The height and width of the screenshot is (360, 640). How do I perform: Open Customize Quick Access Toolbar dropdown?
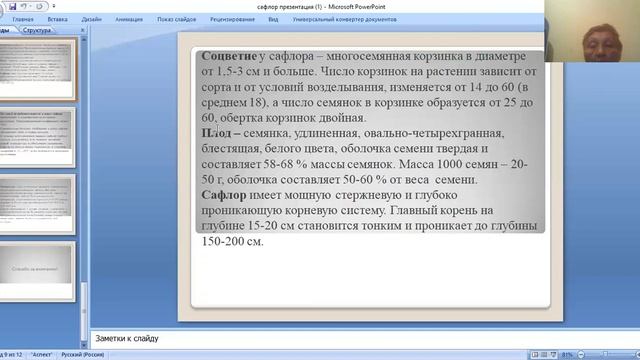[54, 7]
